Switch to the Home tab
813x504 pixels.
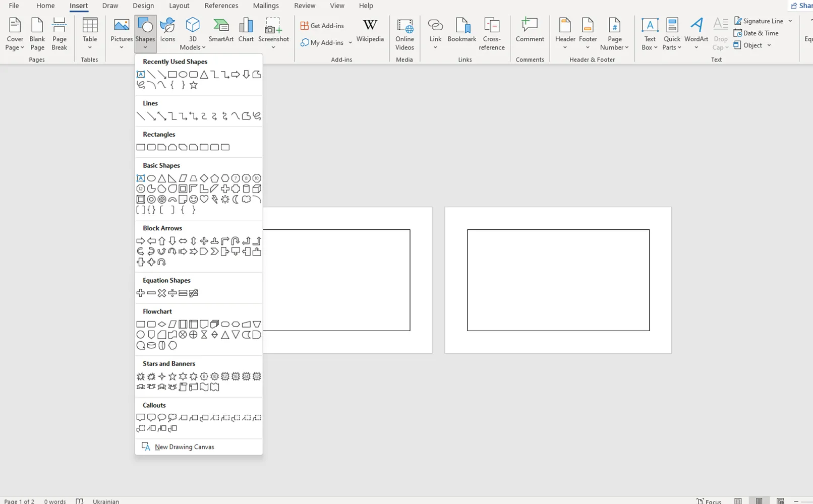[45, 6]
